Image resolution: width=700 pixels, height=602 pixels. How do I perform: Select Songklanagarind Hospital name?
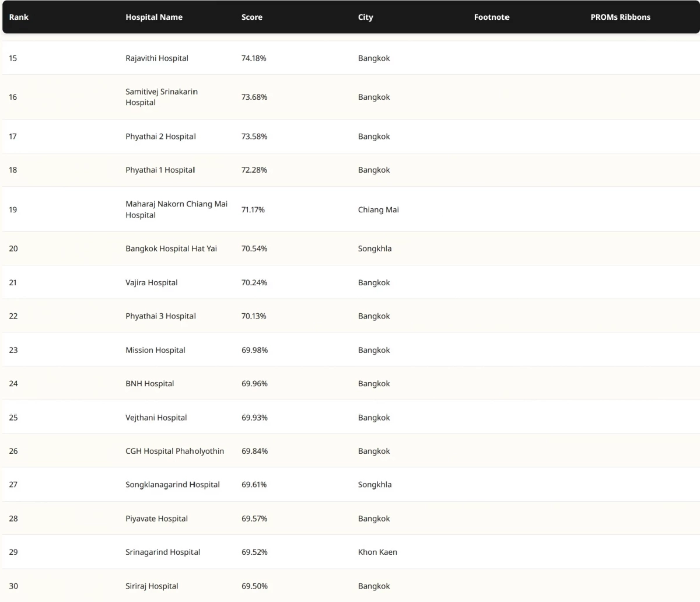click(173, 485)
